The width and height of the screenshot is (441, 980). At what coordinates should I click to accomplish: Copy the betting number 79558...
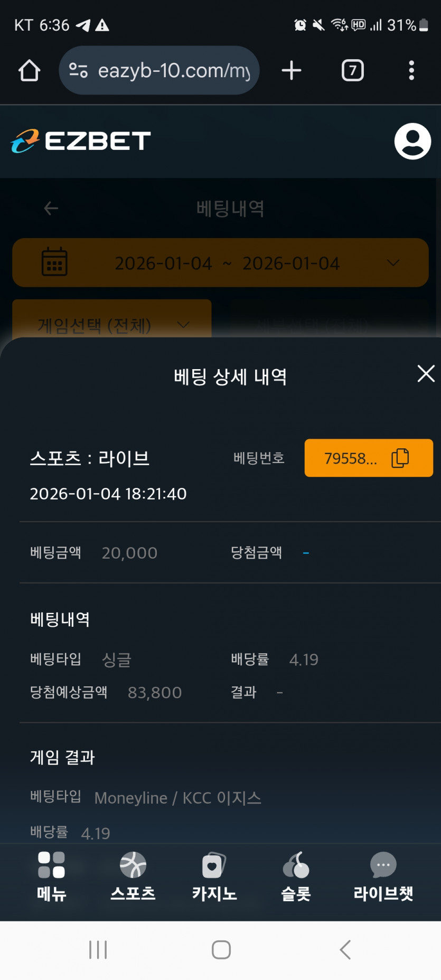[369, 458]
